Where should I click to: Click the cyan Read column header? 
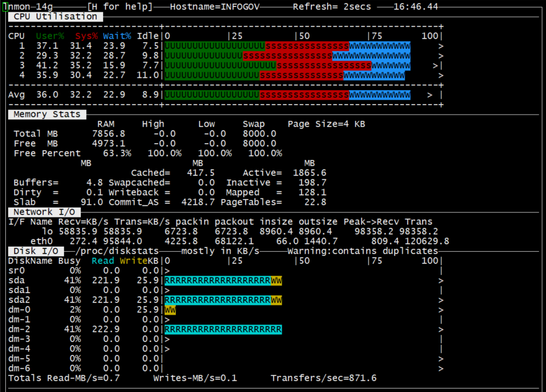(103, 261)
